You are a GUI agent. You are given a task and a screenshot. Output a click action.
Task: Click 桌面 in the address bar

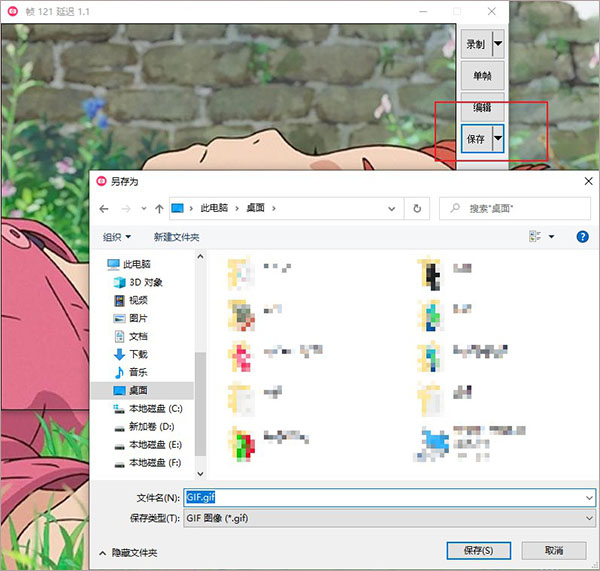tap(255, 208)
